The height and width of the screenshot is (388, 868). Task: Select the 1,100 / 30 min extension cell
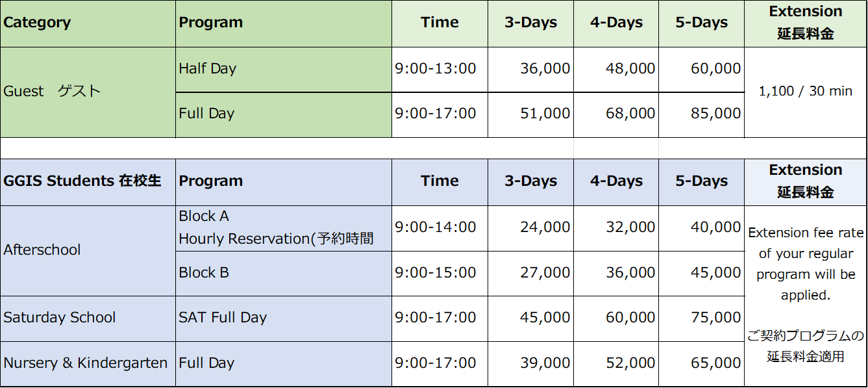(805, 92)
